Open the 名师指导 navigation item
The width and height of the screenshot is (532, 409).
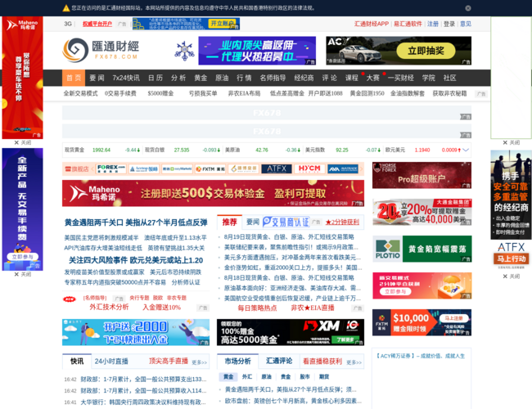273,78
